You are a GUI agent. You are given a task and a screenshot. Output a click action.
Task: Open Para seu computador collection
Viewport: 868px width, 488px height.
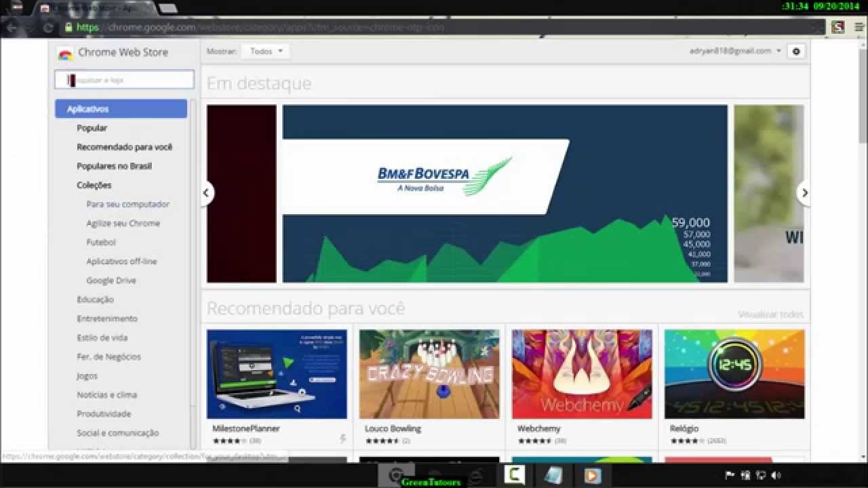coord(127,204)
